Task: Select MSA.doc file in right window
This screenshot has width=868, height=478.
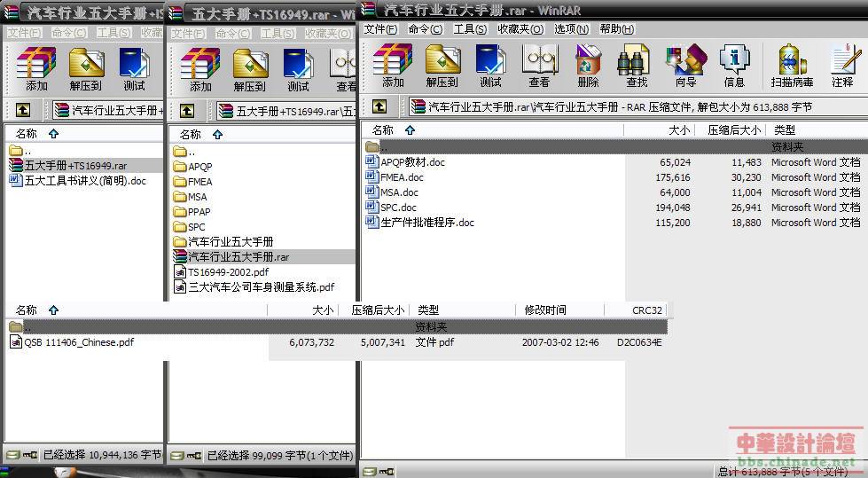Action: coord(392,192)
